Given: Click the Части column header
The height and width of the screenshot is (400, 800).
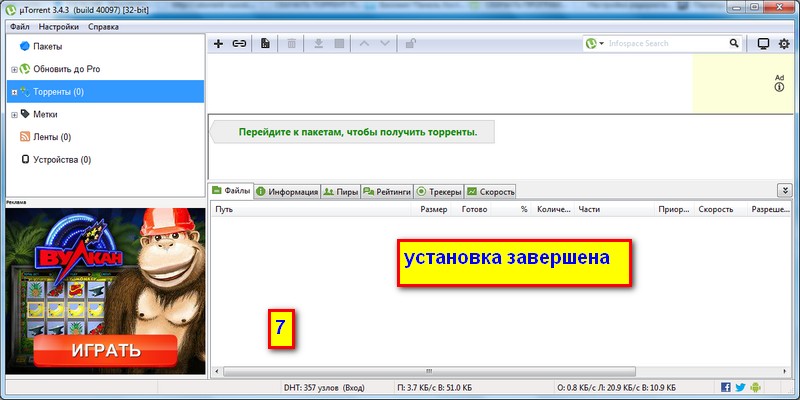Looking at the screenshot, I should point(614,209).
